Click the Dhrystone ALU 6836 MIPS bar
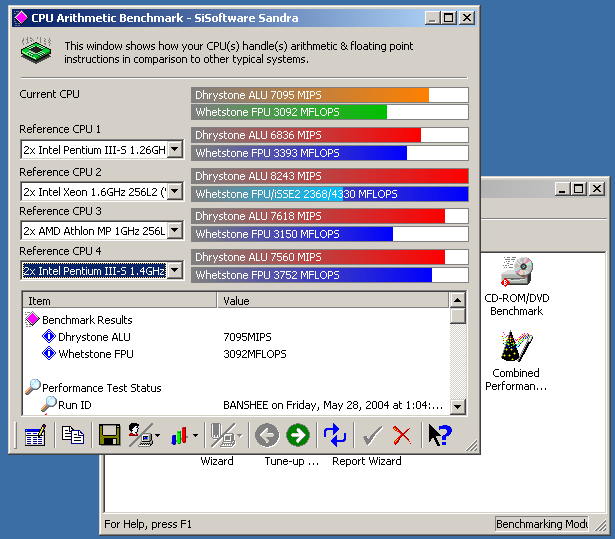Viewport: 615px width, 539px height. (329, 135)
